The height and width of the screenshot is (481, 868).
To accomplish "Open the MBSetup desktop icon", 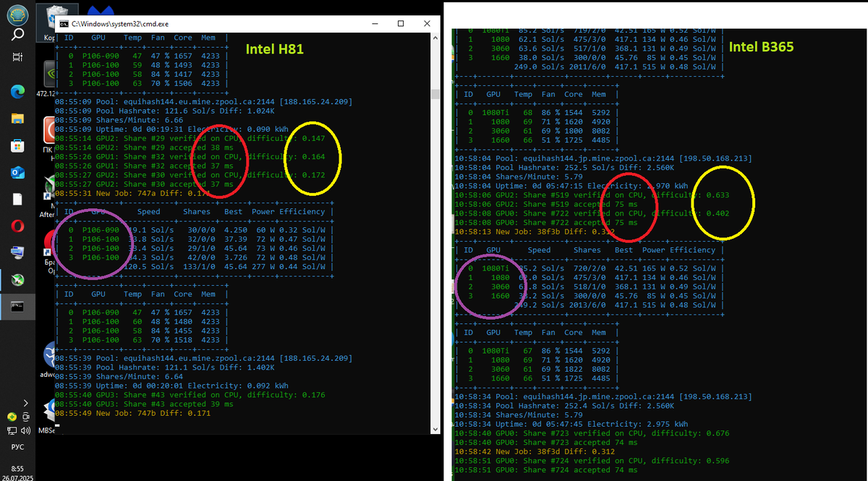I will point(47,414).
